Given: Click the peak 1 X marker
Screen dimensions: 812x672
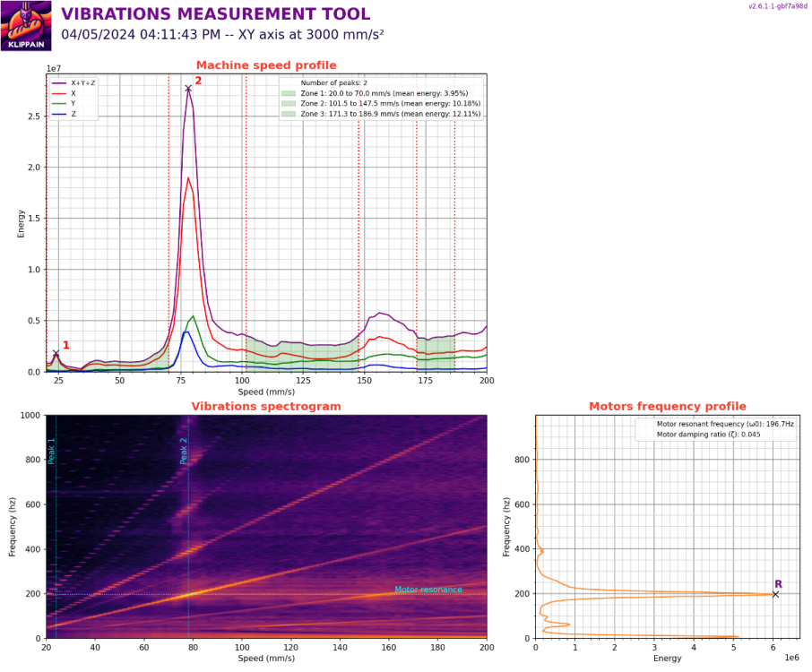Looking at the screenshot, I should 56,353.
